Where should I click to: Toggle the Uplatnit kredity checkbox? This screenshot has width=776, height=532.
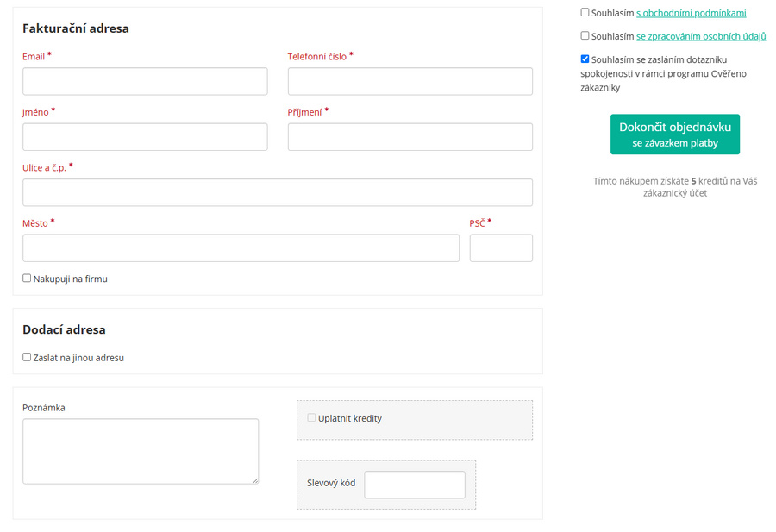pyautogui.click(x=311, y=418)
